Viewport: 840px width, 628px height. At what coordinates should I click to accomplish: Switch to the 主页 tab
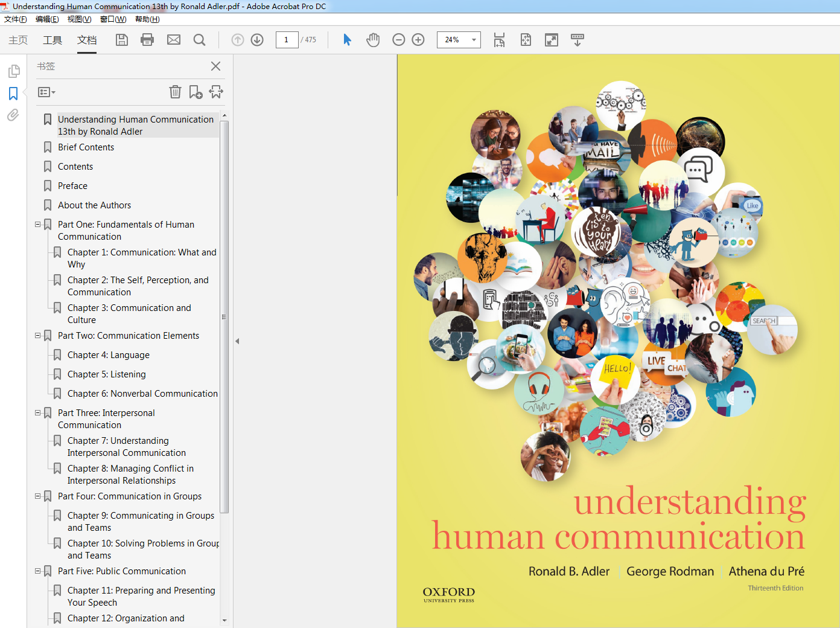[18, 40]
